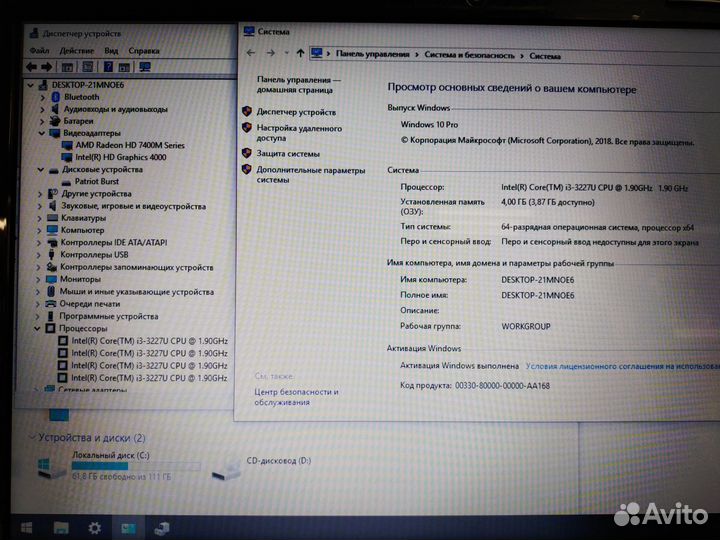This screenshot has width=720, height=540.
Task: Open Дополнительные параметры системы link
Action: [310, 175]
